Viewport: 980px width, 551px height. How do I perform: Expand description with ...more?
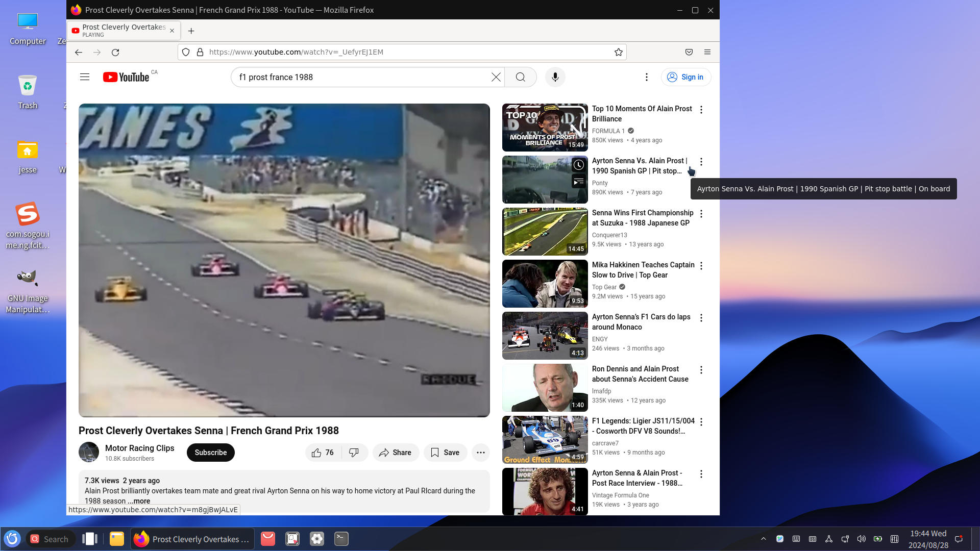coord(139,501)
